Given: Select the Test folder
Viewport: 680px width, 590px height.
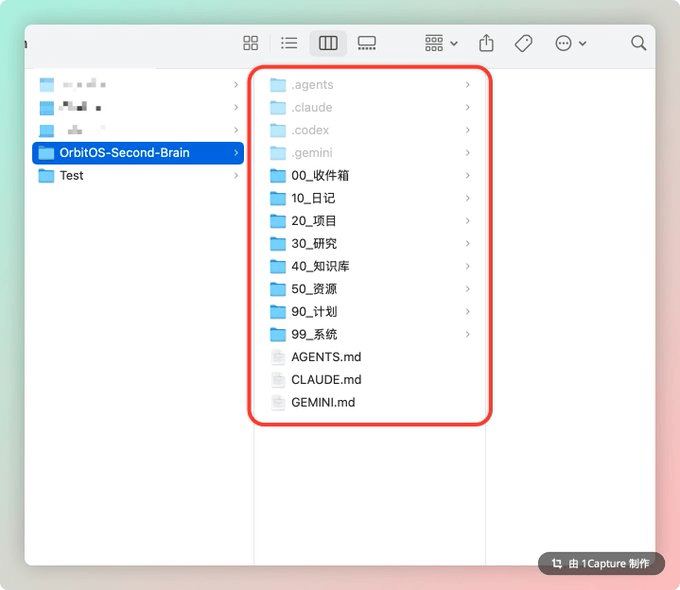Looking at the screenshot, I should (x=71, y=176).
